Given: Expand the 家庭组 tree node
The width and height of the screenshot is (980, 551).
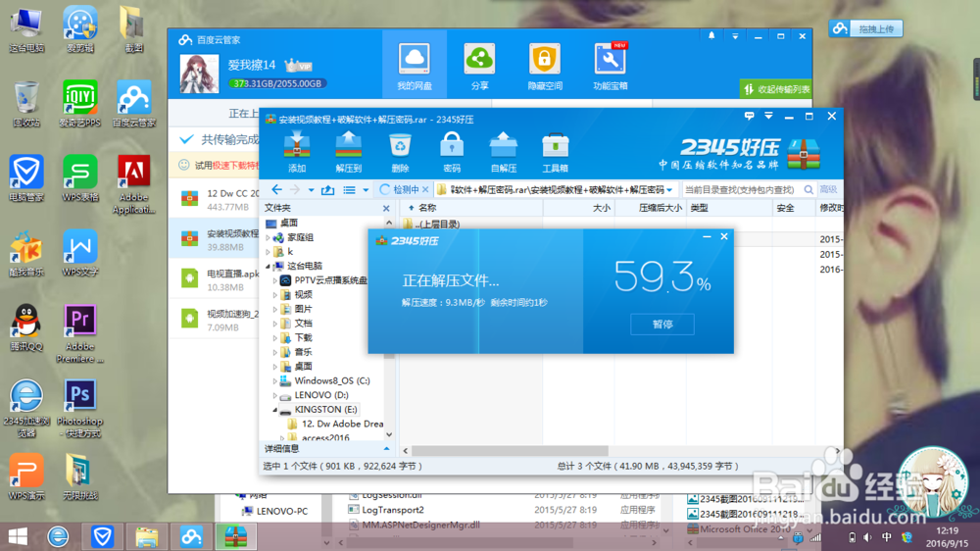Looking at the screenshot, I should 269,237.
